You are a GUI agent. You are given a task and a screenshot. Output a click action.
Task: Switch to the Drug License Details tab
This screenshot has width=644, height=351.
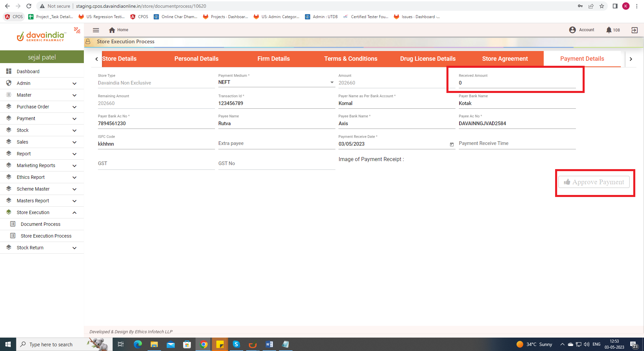pos(428,59)
